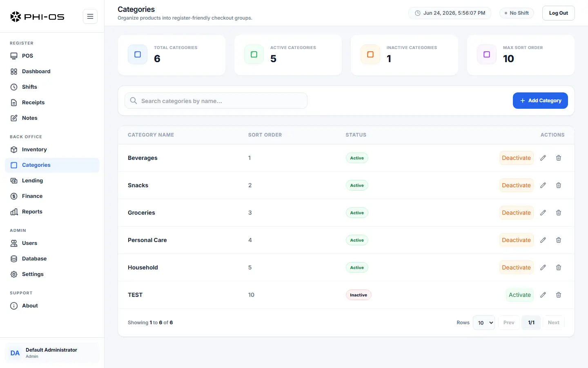Click the pencil edit icon for TEST category
This screenshot has height=368, width=588.
[543, 295]
